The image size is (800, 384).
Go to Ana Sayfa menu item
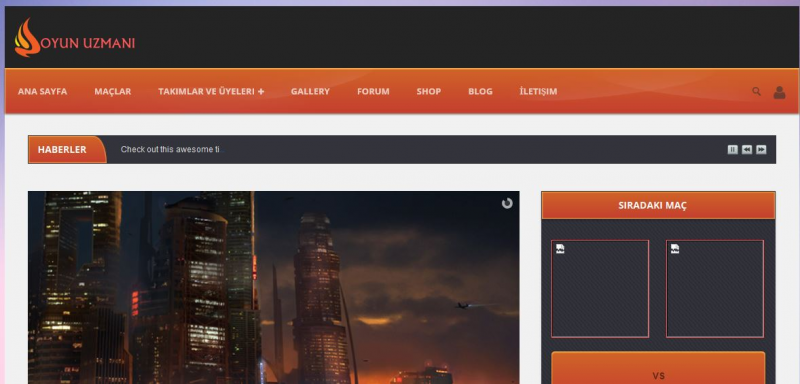tap(42, 91)
